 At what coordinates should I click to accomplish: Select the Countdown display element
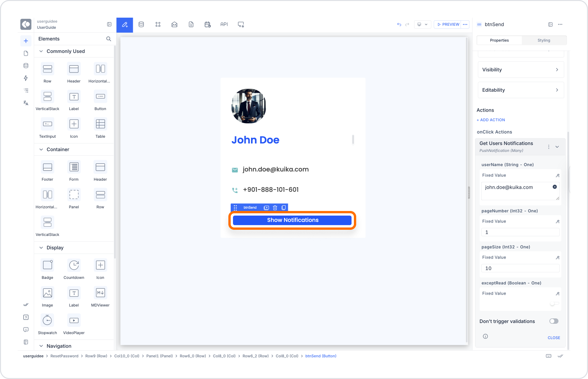tap(74, 269)
